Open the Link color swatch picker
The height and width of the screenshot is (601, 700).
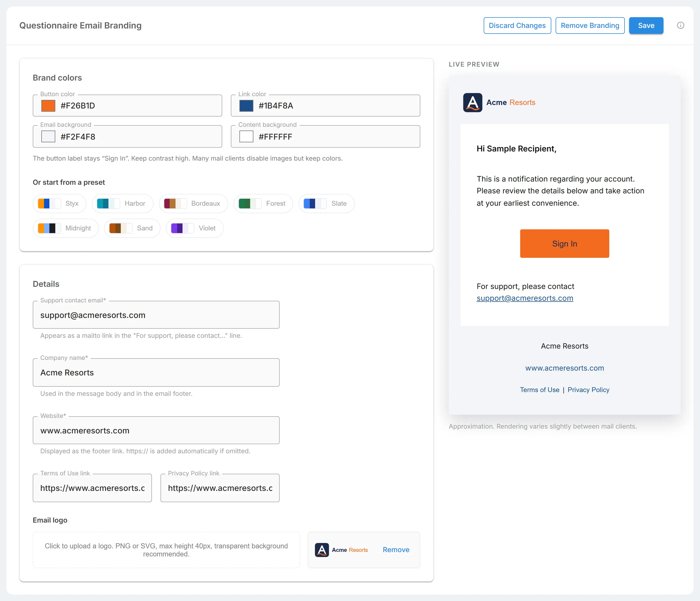tap(246, 106)
